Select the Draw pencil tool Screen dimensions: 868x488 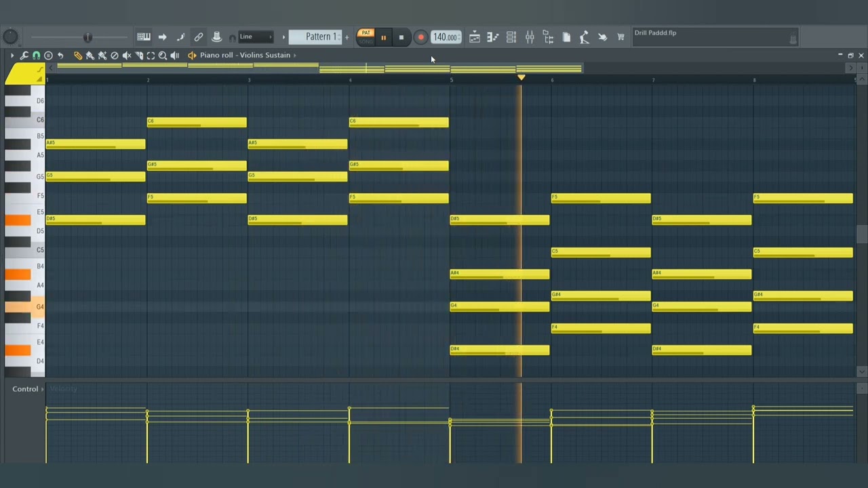[78, 56]
